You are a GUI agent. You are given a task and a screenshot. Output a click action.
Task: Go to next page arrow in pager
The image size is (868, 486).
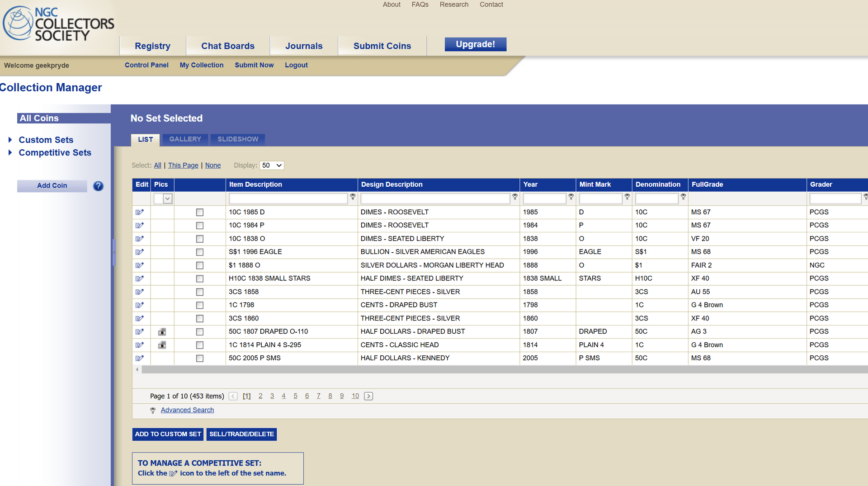pyautogui.click(x=368, y=396)
